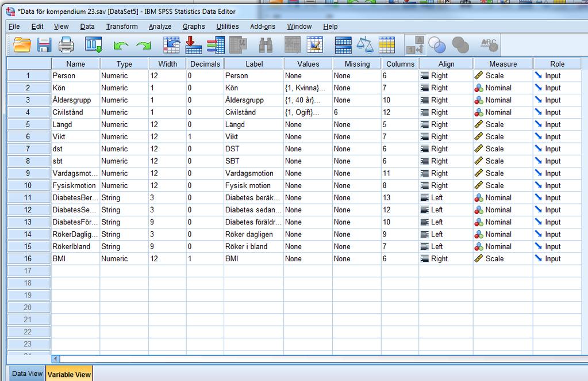Click the Missing column header
Image resolution: width=588 pixels, height=381 pixels.
coord(357,64)
